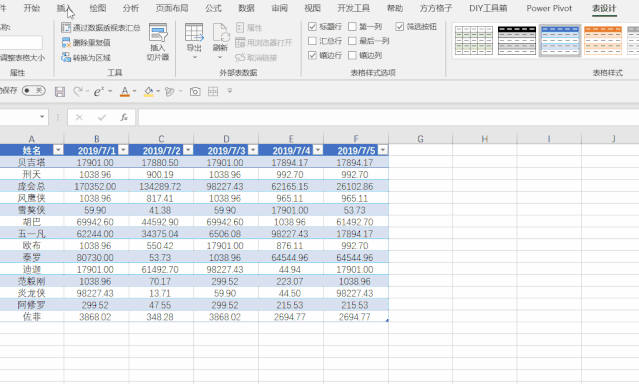Open the 2019/7/3 column filter dropdown

253,150
